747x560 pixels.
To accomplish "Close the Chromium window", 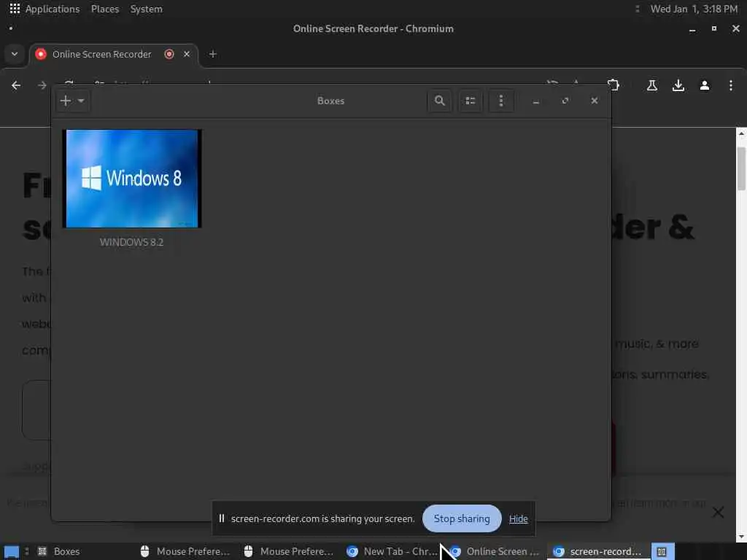I will (736, 28).
